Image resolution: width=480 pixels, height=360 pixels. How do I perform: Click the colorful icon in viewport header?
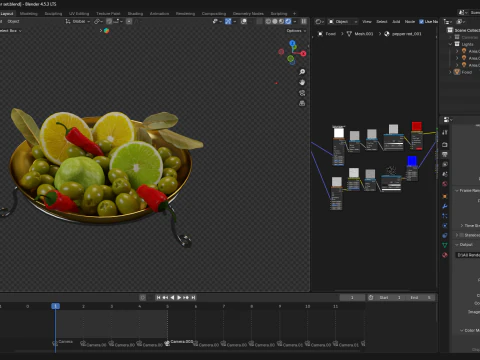(106, 31)
